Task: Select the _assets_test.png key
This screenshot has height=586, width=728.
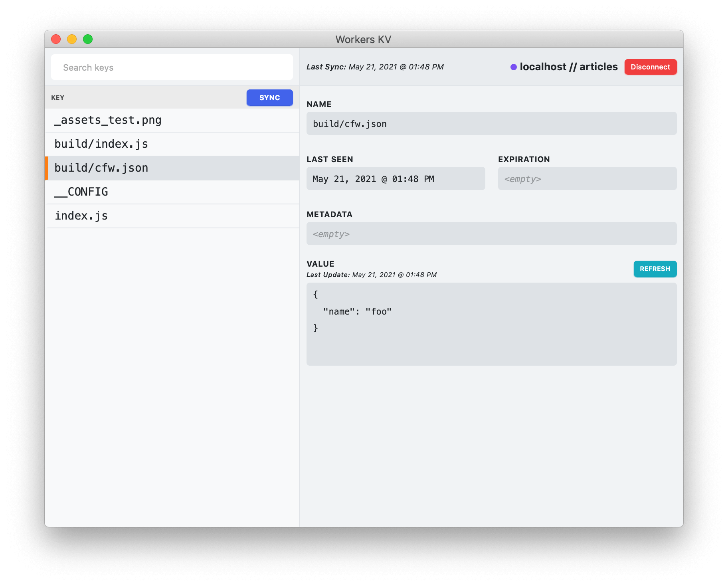Action: click(172, 120)
